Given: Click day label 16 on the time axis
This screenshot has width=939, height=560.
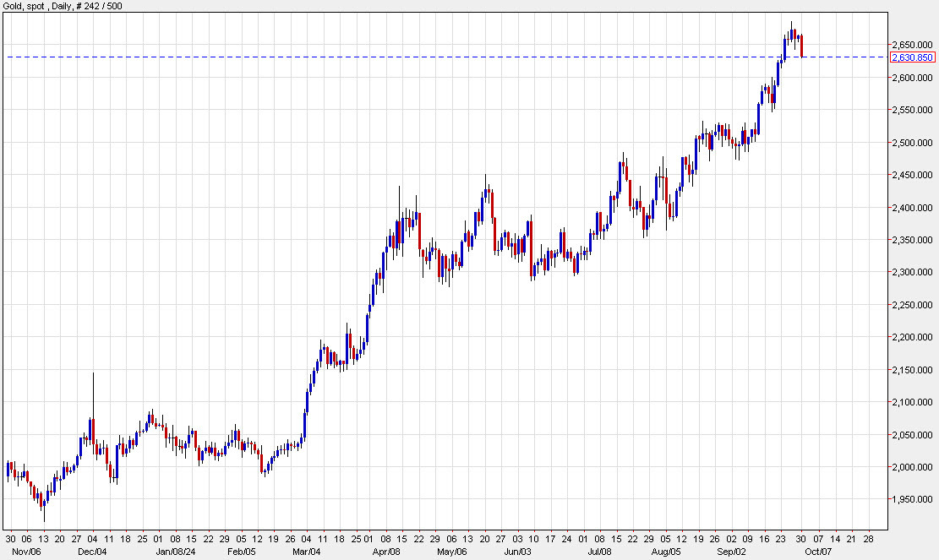Looking at the screenshot, I should click(764, 539).
